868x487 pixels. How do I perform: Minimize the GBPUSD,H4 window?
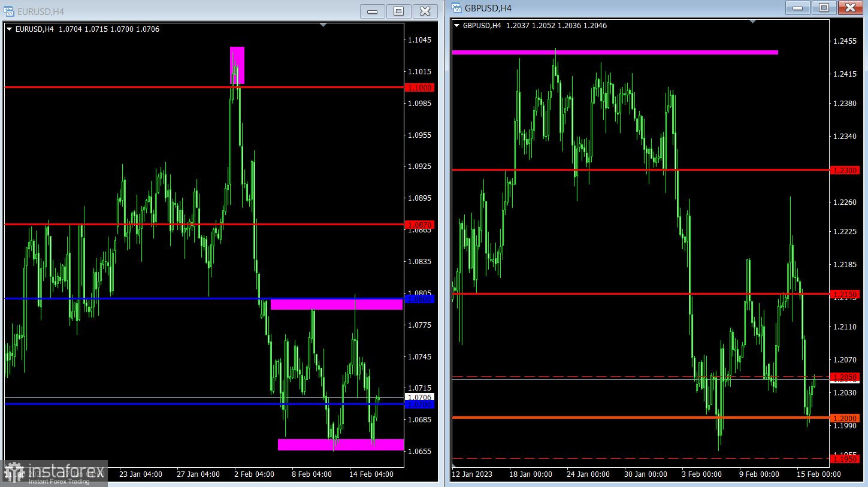point(798,8)
